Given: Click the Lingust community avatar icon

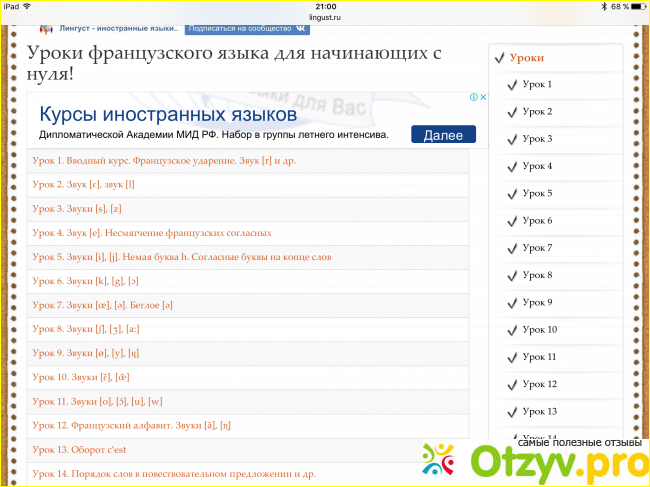Looking at the screenshot, I should click(x=45, y=30).
